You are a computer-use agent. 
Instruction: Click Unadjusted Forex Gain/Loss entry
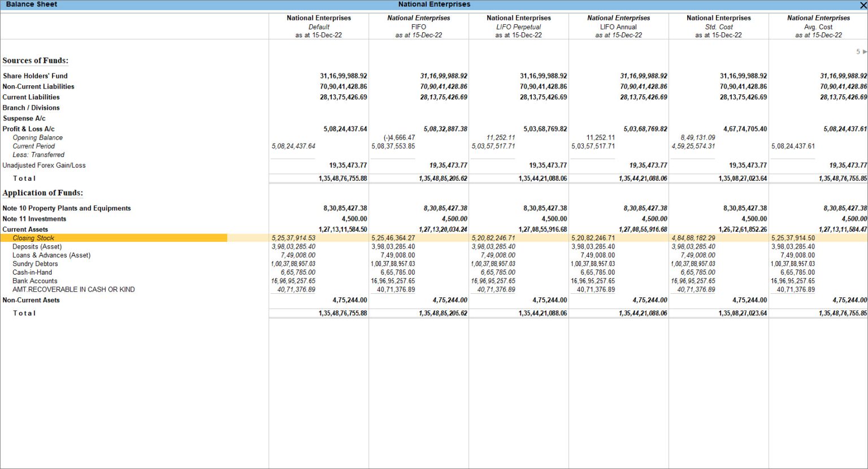pos(44,165)
